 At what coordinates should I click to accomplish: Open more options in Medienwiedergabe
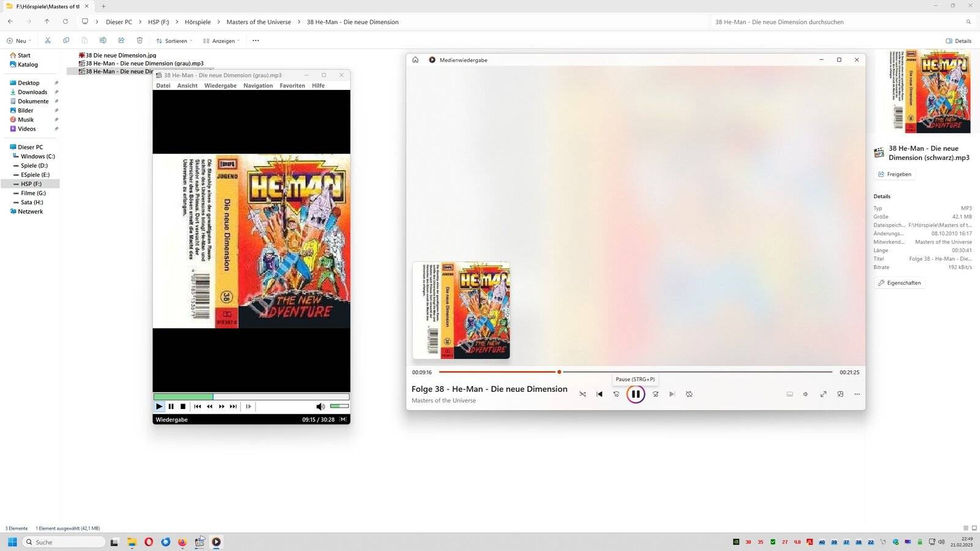857,394
